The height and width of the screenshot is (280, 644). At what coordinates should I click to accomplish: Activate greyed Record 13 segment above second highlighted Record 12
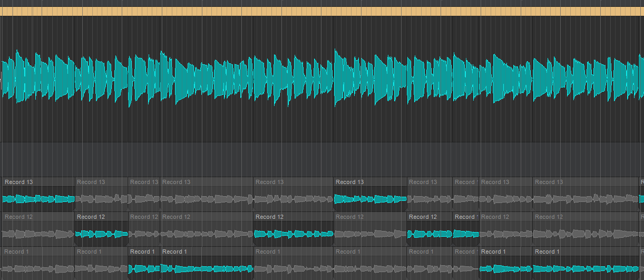pyautogui.click(x=293, y=194)
